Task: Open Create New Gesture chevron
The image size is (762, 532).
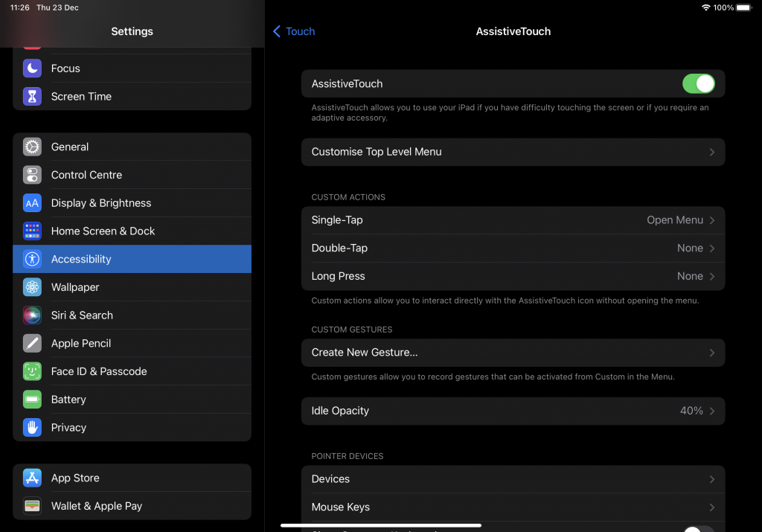Action: pos(712,353)
